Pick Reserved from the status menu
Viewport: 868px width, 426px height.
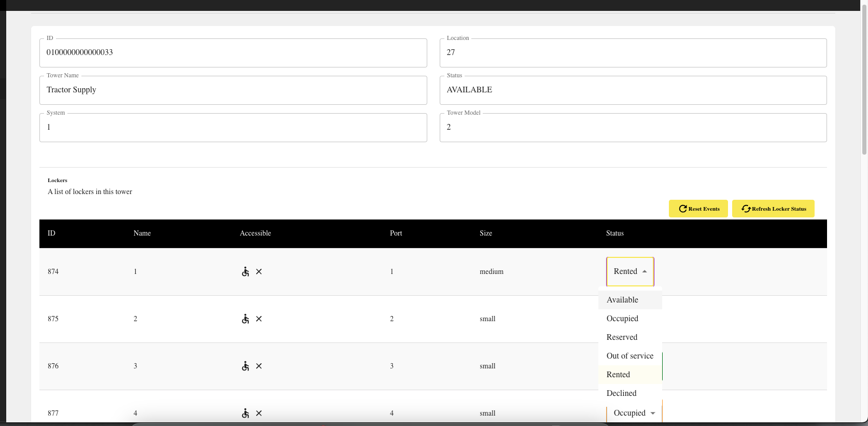[x=622, y=337]
